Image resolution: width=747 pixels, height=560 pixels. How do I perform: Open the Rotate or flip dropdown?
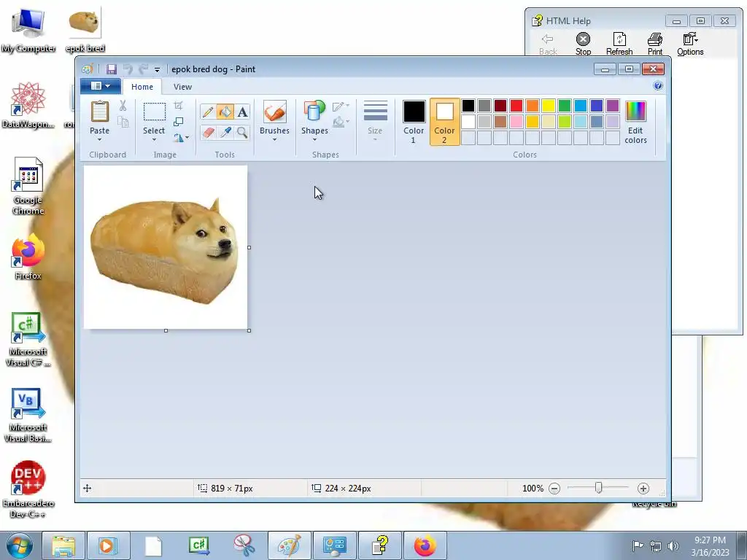(181, 138)
